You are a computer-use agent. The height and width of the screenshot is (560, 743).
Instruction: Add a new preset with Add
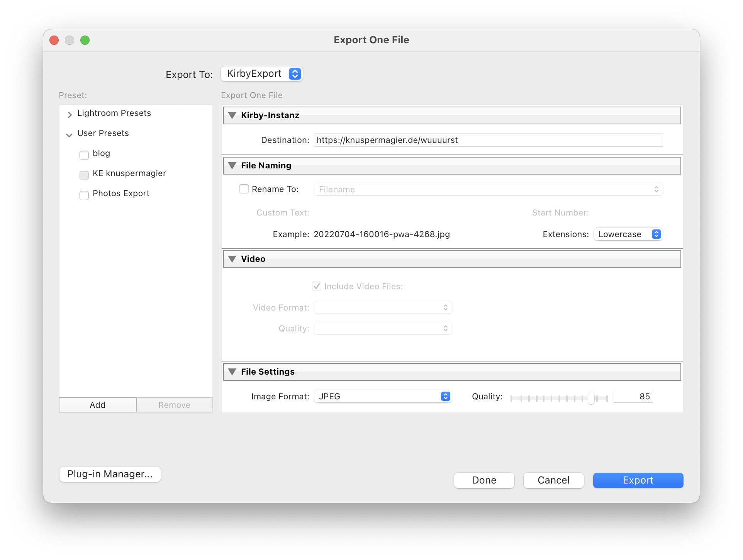point(98,405)
